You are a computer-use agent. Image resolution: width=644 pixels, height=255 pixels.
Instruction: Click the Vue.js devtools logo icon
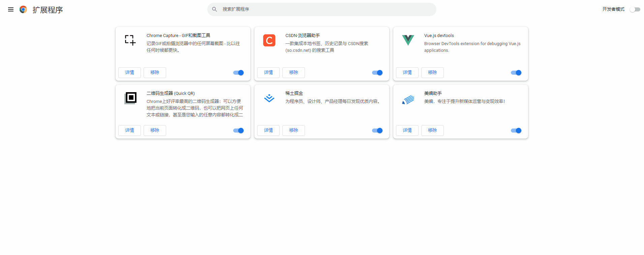[x=408, y=40]
